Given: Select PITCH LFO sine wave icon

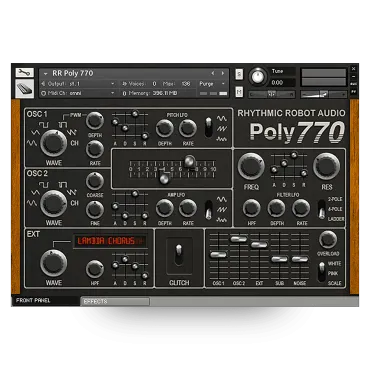Looking at the screenshot, I should tap(222, 119).
